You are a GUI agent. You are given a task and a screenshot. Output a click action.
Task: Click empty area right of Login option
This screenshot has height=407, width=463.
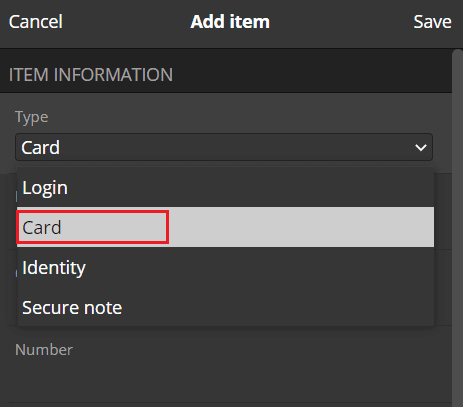[x=250, y=187]
